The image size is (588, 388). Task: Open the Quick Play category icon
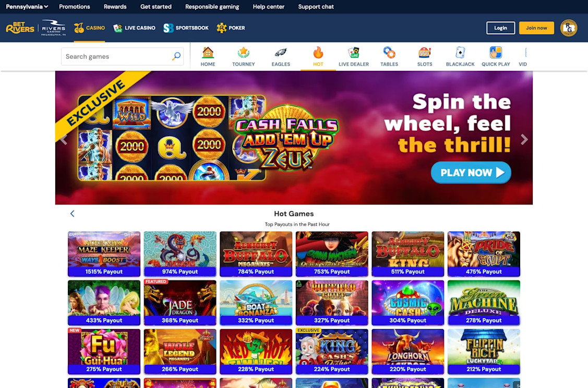pyautogui.click(x=496, y=53)
